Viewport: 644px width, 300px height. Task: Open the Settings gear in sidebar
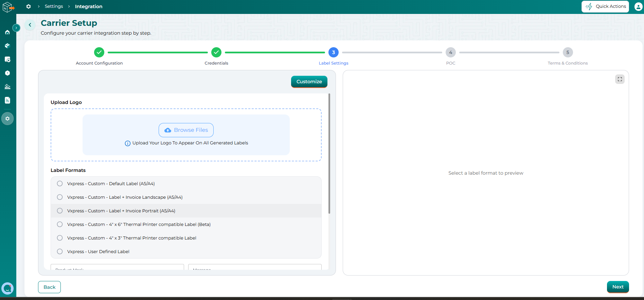click(7, 119)
